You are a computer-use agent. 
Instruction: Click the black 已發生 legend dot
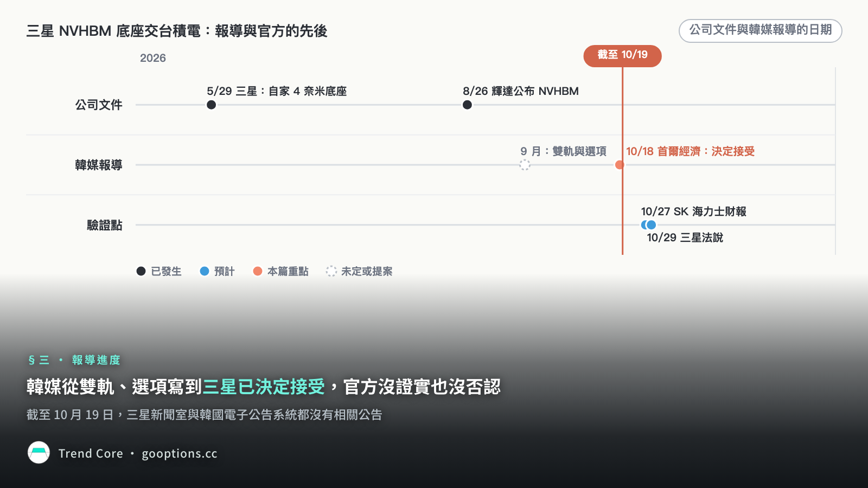point(141,271)
